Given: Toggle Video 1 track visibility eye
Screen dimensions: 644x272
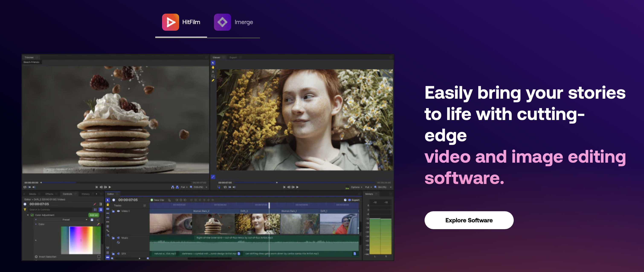Looking at the screenshot, I should point(118,211).
